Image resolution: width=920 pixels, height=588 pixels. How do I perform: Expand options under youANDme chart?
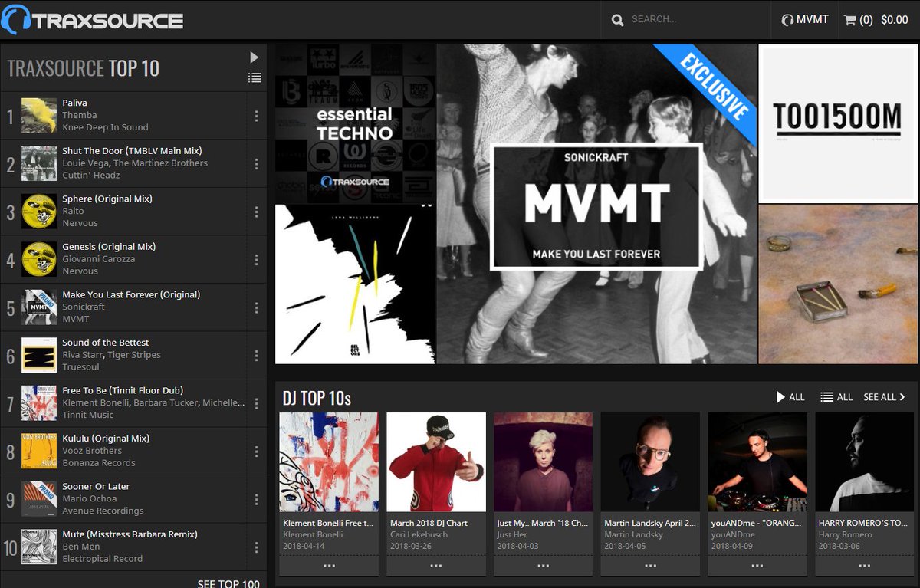click(x=757, y=566)
